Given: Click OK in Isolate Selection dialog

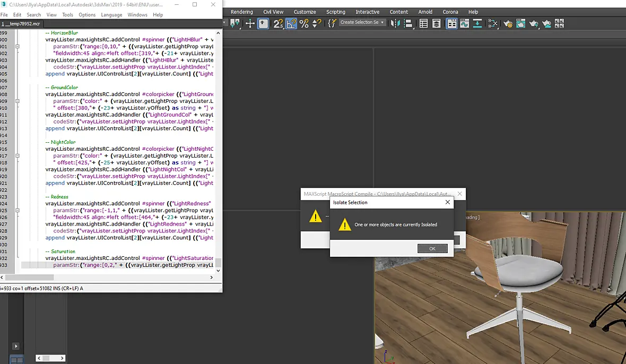Looking at the screenshot, I should click(432, 249).
